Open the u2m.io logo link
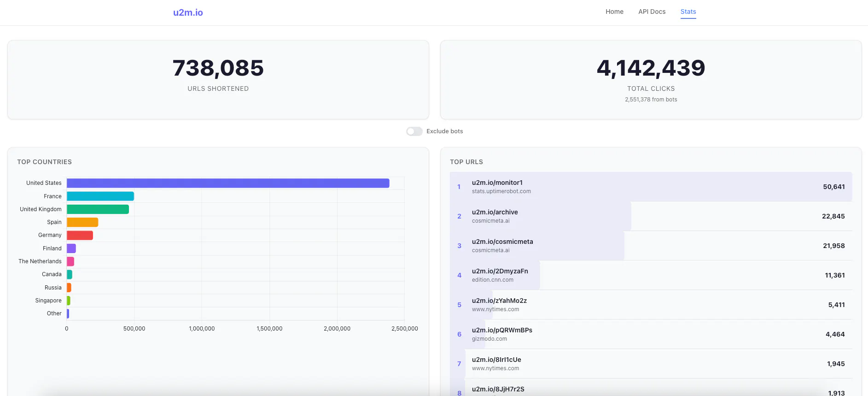Screen dimensions: 868x396 188,12
